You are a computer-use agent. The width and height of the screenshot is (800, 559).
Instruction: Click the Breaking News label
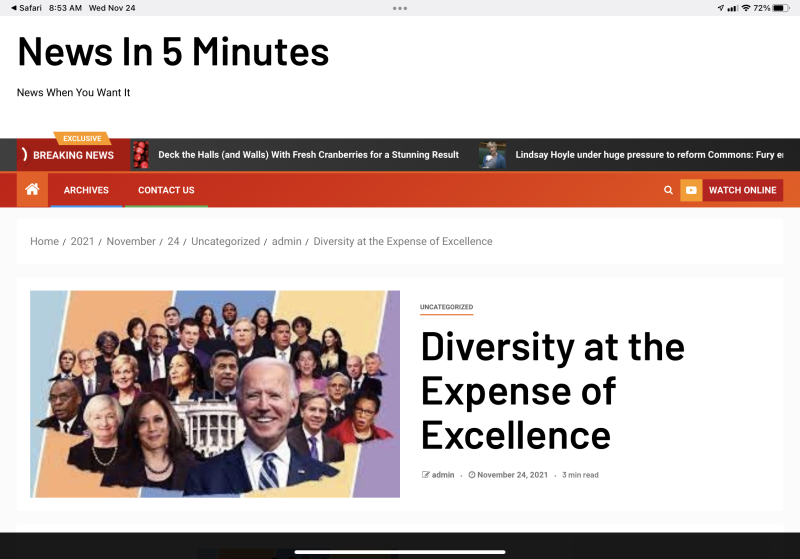click(x=73, y=155)
